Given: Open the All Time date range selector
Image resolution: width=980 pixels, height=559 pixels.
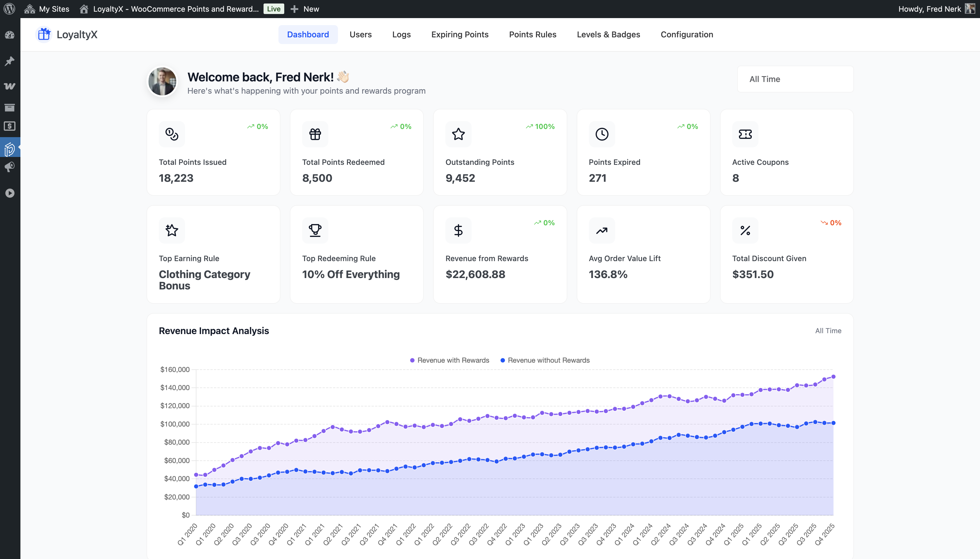Looking at the screenshot, I should point(795,79).
